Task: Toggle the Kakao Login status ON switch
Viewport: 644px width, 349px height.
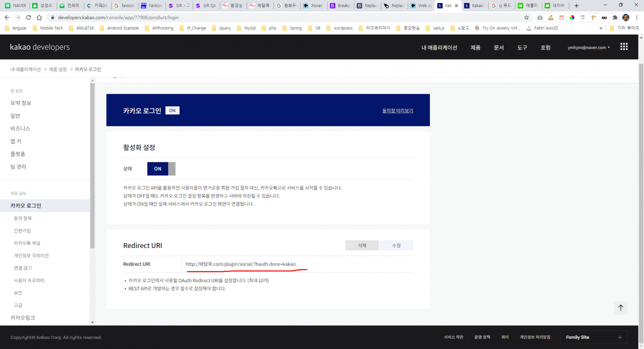Action: pyautogui.click(x=161, y=169)
